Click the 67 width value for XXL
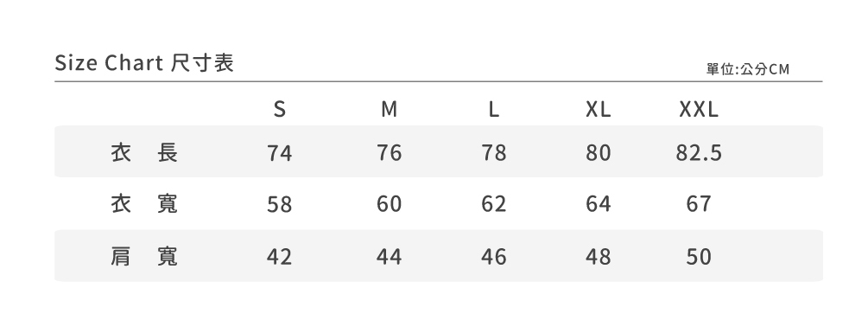Image resolution: width=868 pixels, height=333 pixels. click(699, 204)
